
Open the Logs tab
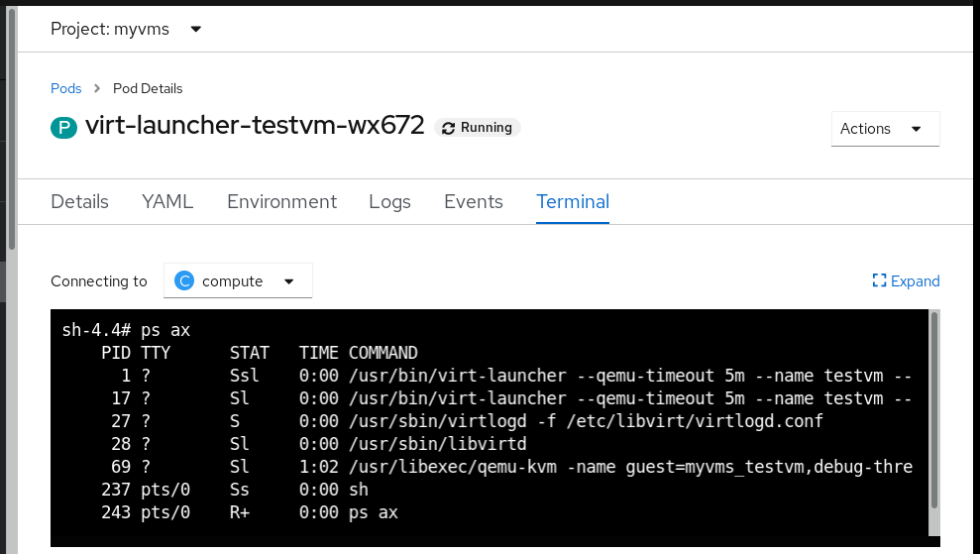tap(389, 202)
